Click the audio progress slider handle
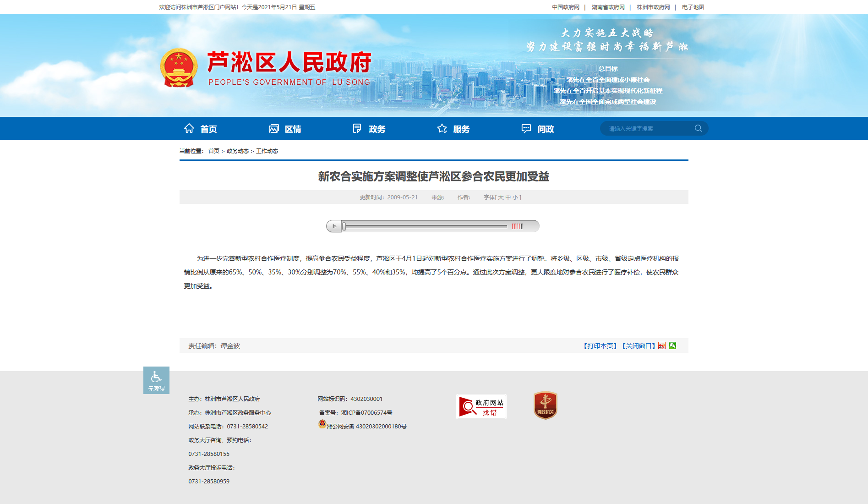This screenshot has height=504, width=868. point(344,226)
